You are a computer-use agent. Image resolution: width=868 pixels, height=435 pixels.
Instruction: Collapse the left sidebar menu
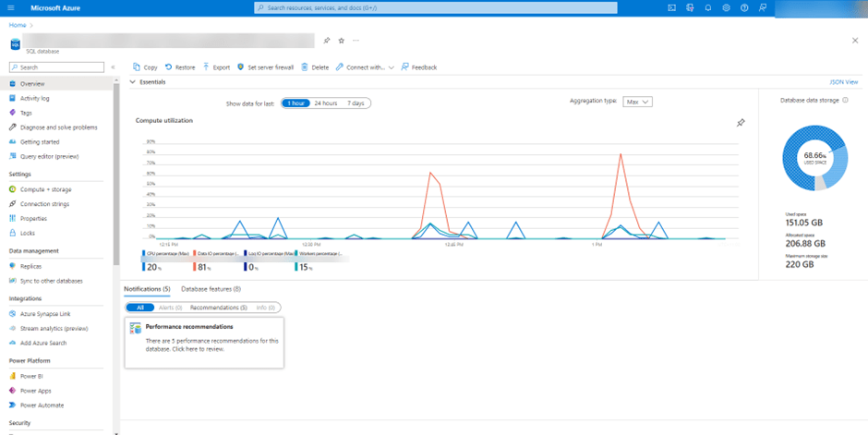coord(113,67)
